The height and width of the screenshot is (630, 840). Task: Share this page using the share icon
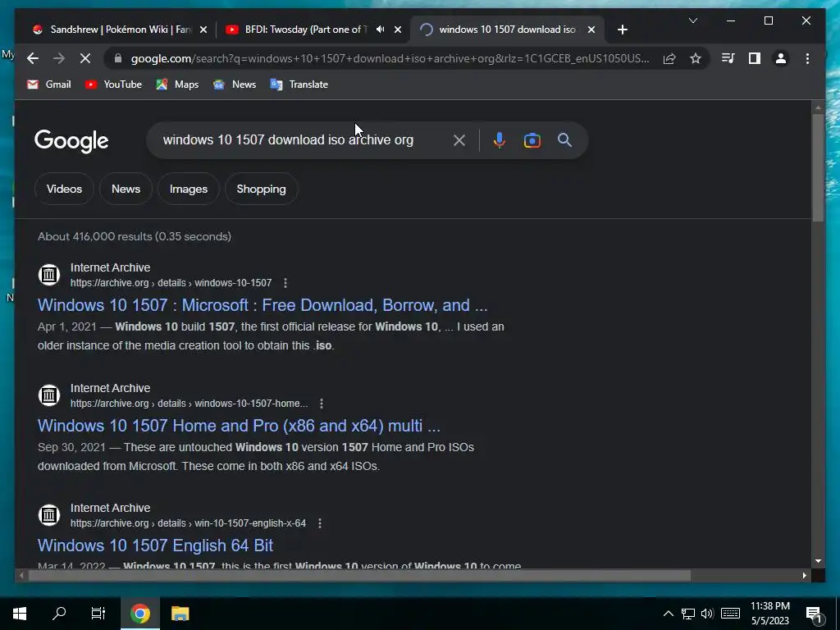click(669, 58)
